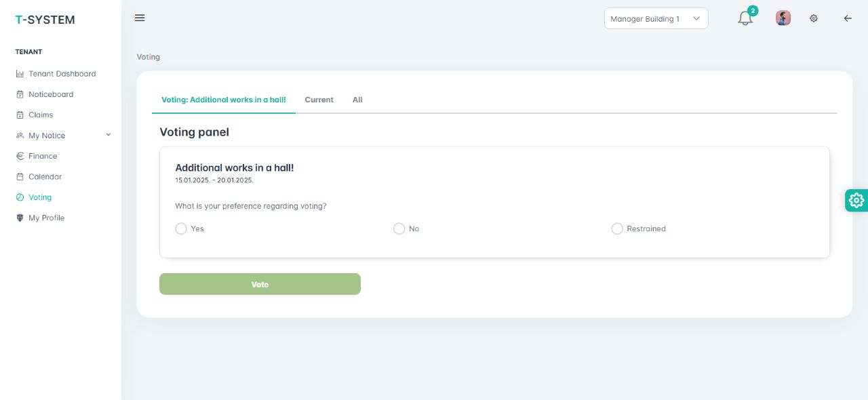The height and width of the screenshot is (400, 868).
Task: Choose the No voting option
Action: click(399, 228)
